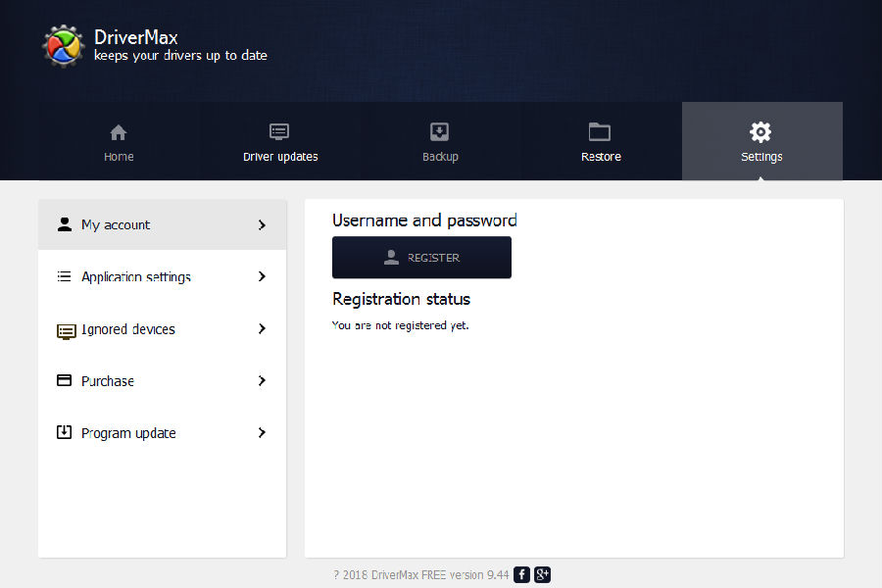Viewport: 882px width, 588px height.
Task: Expand Ignored devices chevron arrow
Action: (x=262, y=328)
